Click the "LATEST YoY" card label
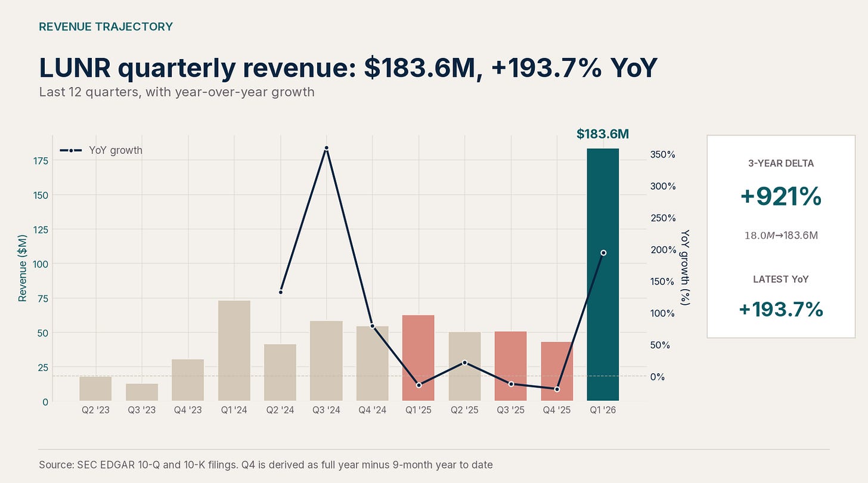868x483 pixels. [x=781, y=279]
